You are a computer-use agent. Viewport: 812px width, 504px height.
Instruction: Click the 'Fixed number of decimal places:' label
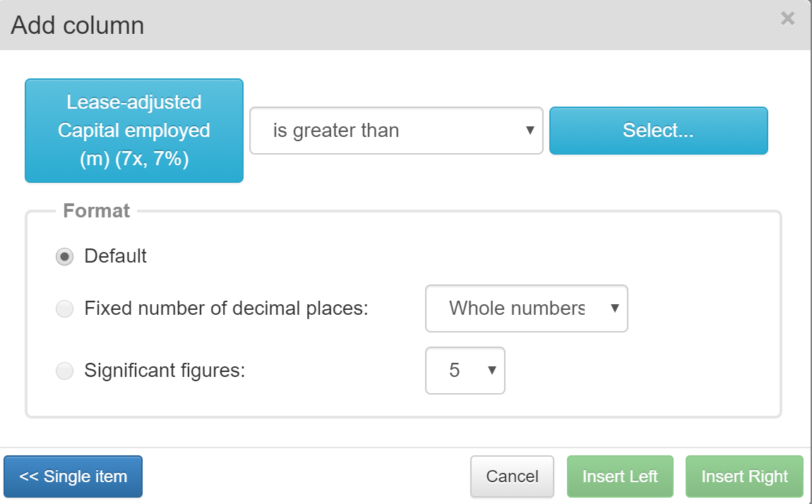pyautogui.click(x=227, y=308)
